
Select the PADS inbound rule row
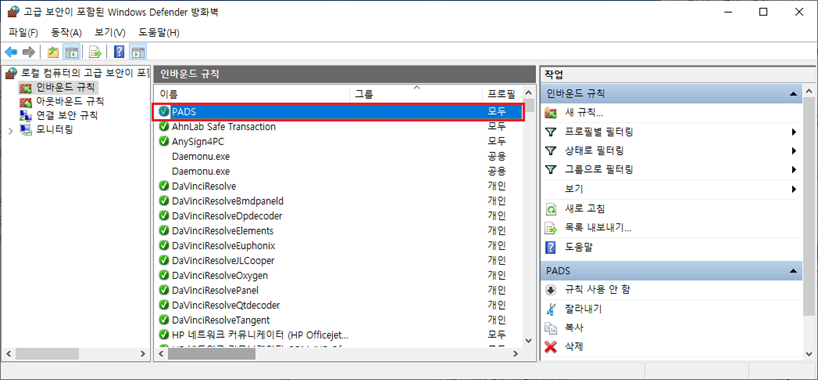(x=338, y=112)
